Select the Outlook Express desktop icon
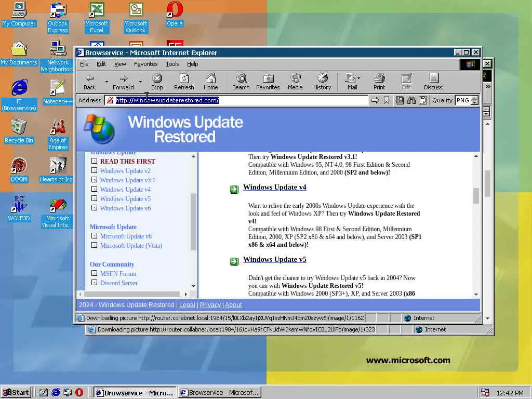This screenshot has height=399, width=532. coord(58,18)
